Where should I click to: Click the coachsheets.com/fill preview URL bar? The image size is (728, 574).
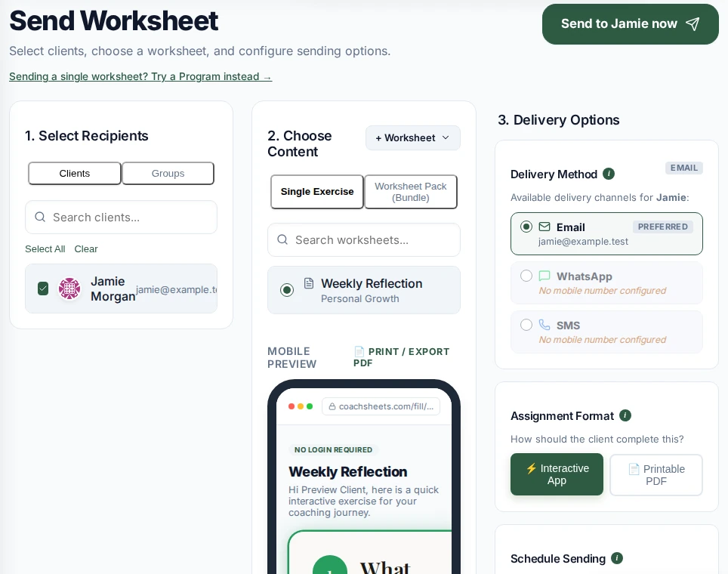click(381, 406)
